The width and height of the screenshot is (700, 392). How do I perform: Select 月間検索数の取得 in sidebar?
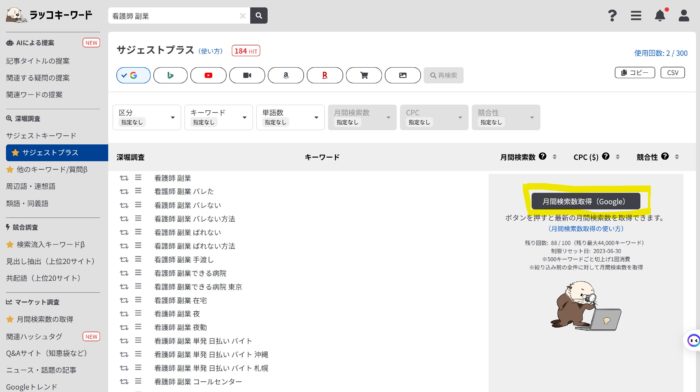coord(40,319)
